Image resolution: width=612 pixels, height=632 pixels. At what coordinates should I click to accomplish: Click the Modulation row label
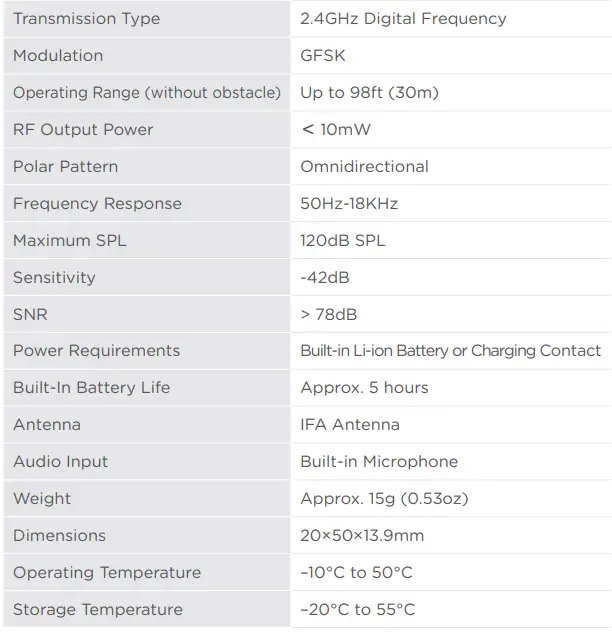[58, 56]
